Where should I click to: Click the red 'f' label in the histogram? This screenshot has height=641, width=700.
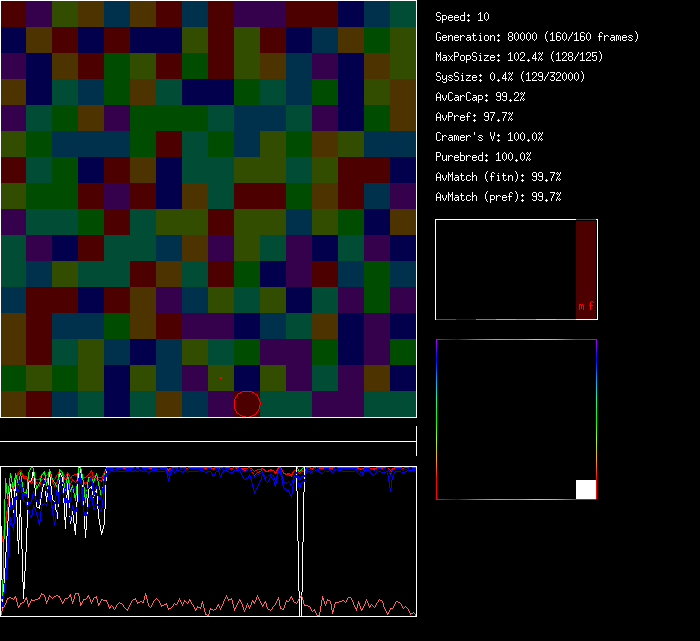tap(591, 307)
